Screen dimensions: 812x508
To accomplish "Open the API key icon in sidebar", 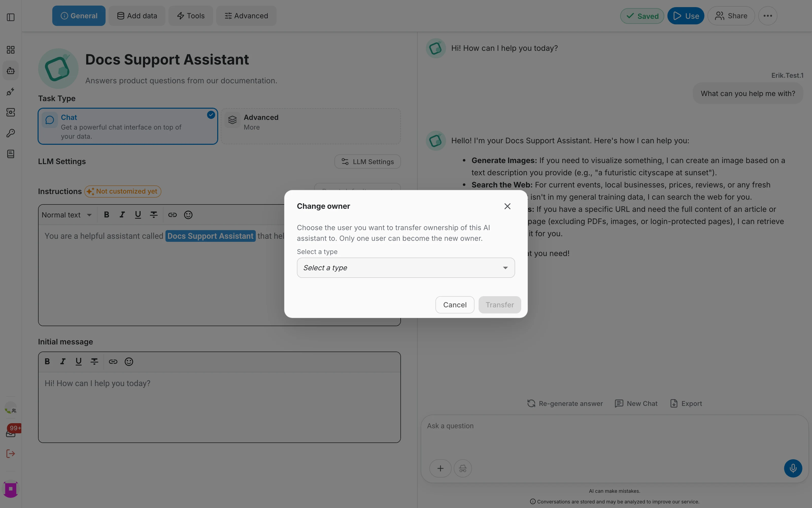I will [11, 133].
